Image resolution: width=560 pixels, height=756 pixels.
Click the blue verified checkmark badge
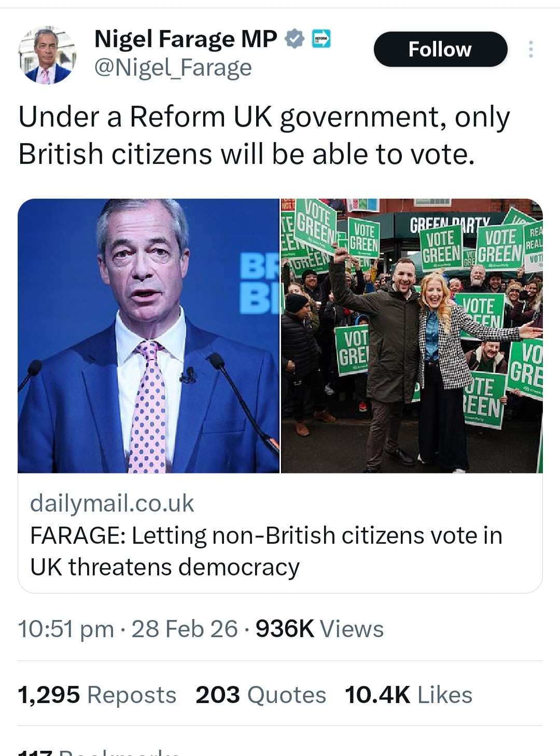[294, 39]
